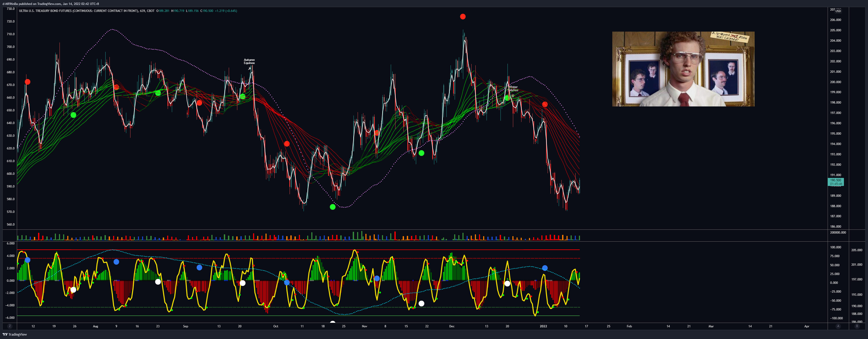Click the -4.000 value on oscillator left axis
Viewport: 868px width, 339px height.
(x=10, y=305)
